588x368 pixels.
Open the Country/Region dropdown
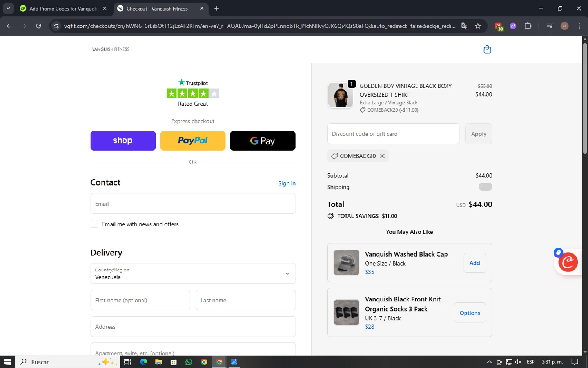(193, 273)
